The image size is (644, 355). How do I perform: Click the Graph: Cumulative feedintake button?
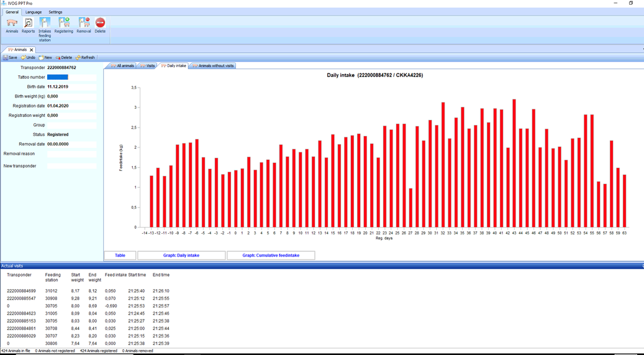tap(271, 256)
